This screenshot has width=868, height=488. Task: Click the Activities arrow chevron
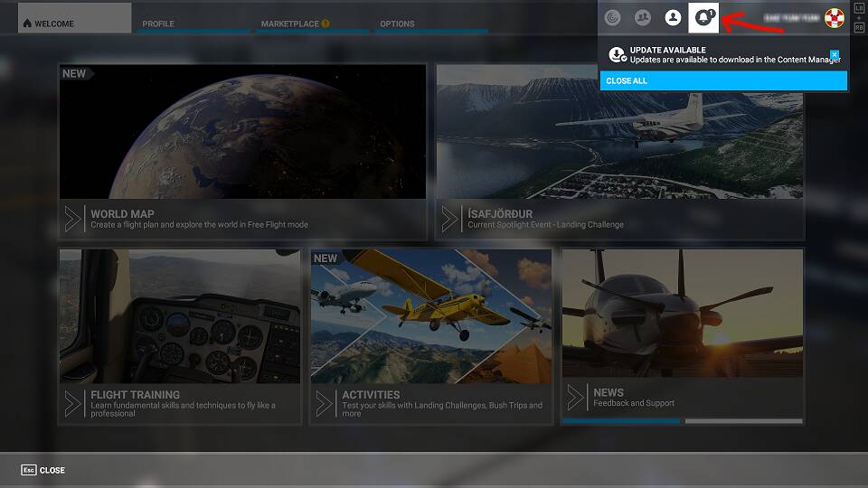tap(324, 403)
